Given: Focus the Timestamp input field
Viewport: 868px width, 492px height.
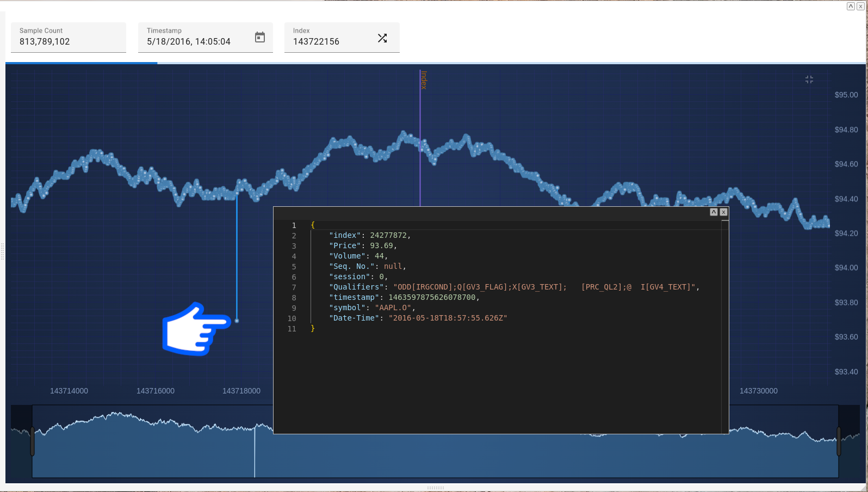Looking at the screenshot, I should pyautogui.click(x=196, y=41).
